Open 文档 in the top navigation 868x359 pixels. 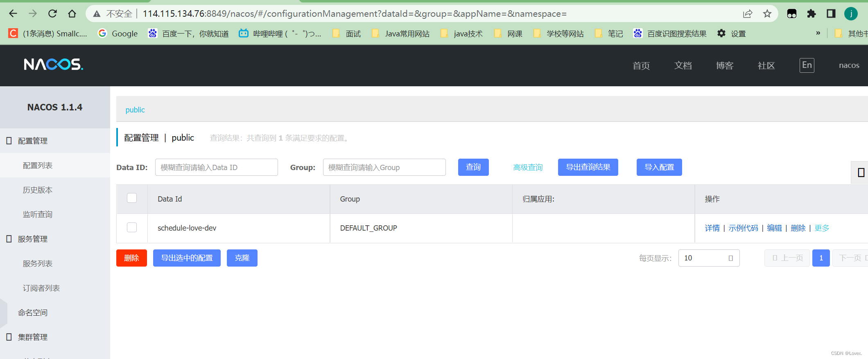point(683,65)
